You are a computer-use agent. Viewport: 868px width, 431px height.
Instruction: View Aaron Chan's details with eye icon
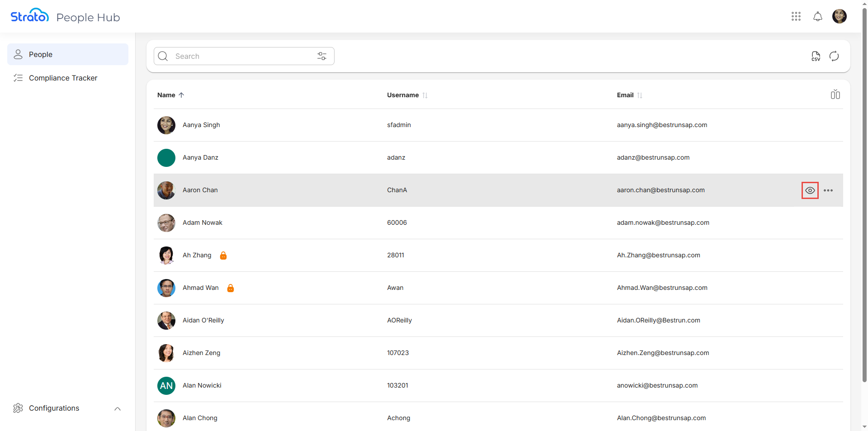pos(810,190)
